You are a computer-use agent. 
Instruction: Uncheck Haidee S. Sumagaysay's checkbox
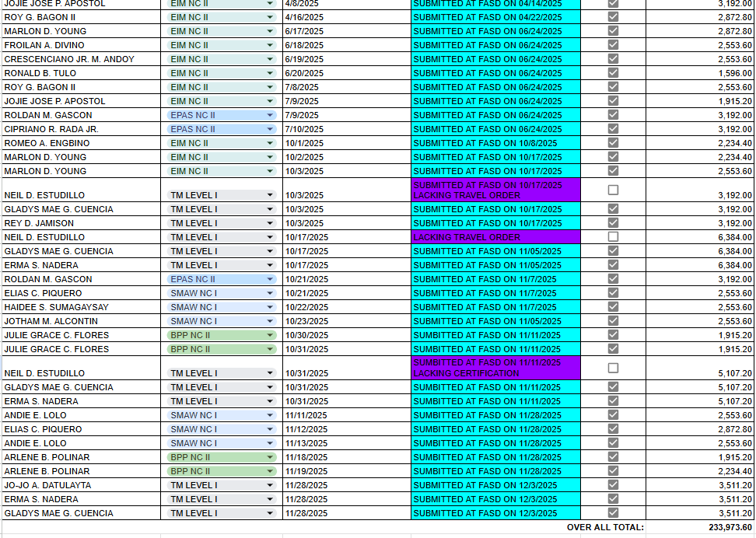[x=613, y=306]
